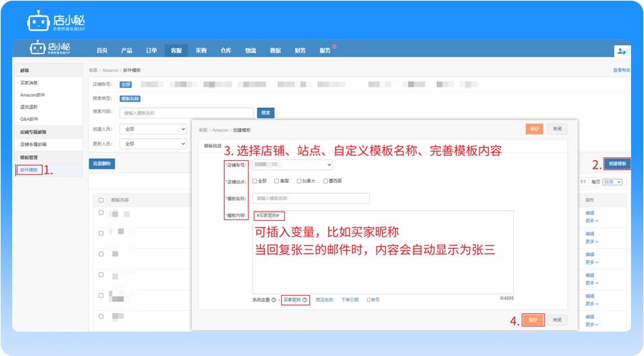Image resolution: width=644 pixels, height=356 pixels.
Task: Expand the 创建人员 filter dropdown
Action: pyautogui.click(x=153, y=129)
